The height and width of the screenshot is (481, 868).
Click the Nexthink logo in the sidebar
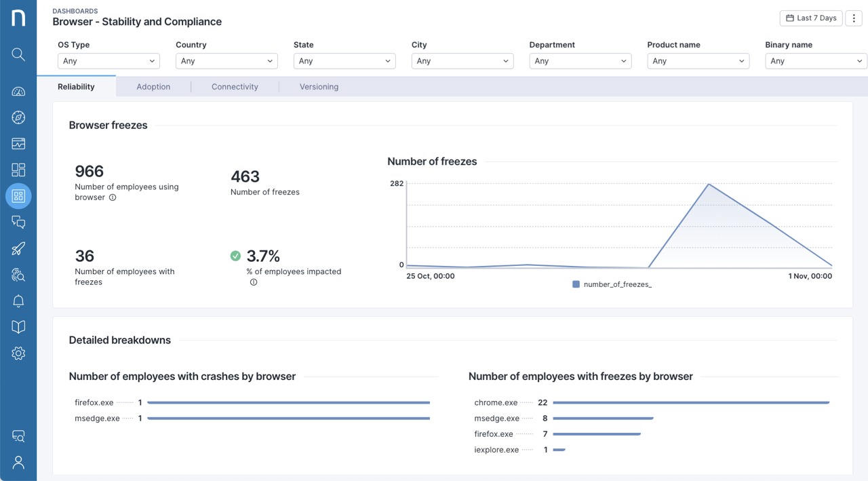click(x=18, y=17)
